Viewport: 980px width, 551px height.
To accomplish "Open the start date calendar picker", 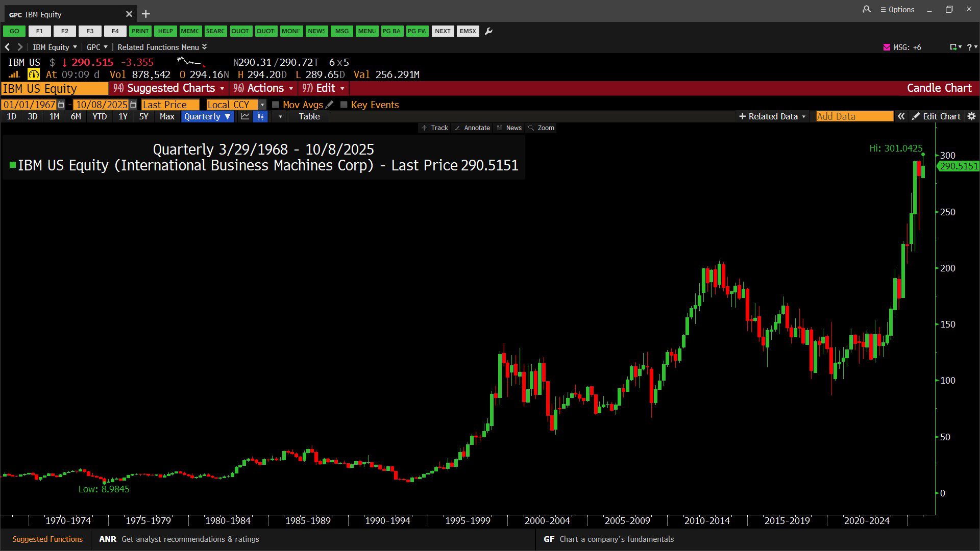I will 61,105.
